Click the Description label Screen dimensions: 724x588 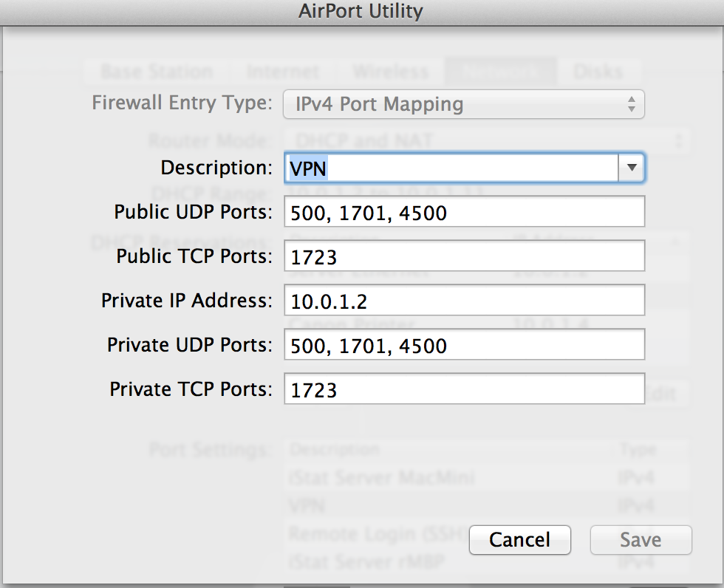pyautogui.click(x=216, y=168)
